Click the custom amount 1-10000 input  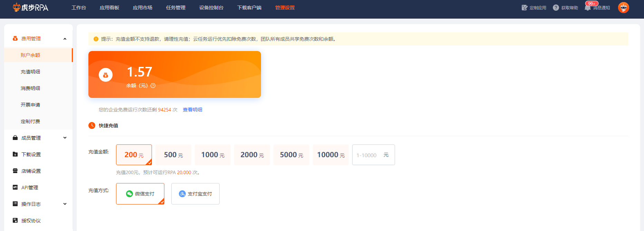coord(373,155)
